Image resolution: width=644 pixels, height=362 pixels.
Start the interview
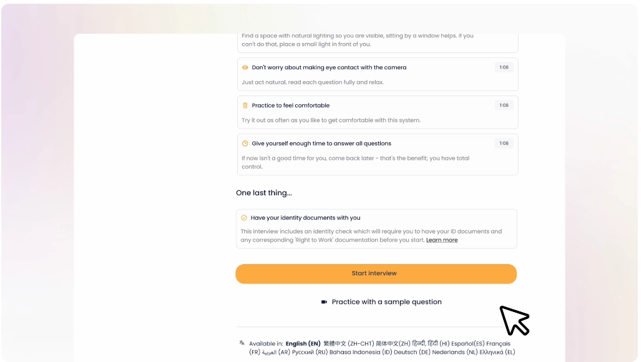coord(376,273)
